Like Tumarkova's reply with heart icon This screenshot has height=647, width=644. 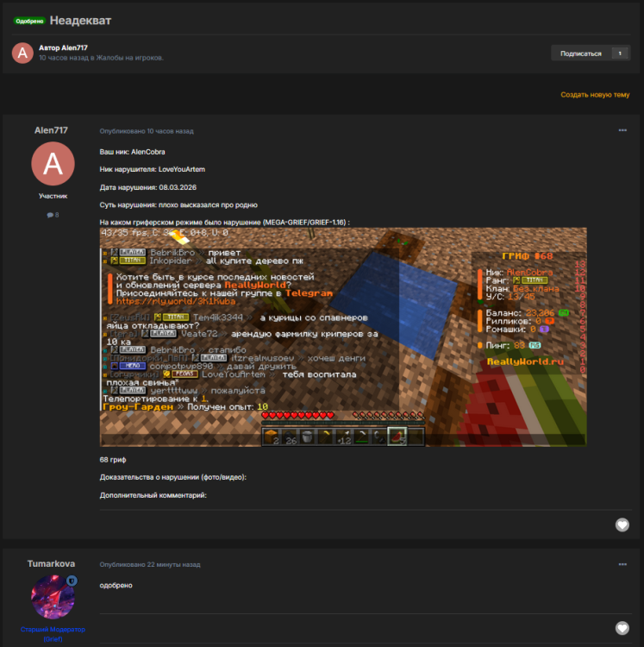[x=622, y=628]
